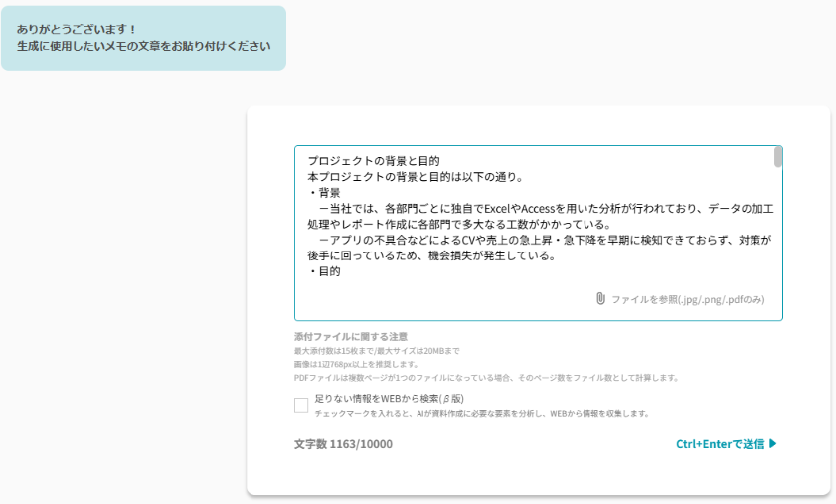Click the paperclip attachment icon
Viewport: 836px width, 504px height.
tap(600, 298)
